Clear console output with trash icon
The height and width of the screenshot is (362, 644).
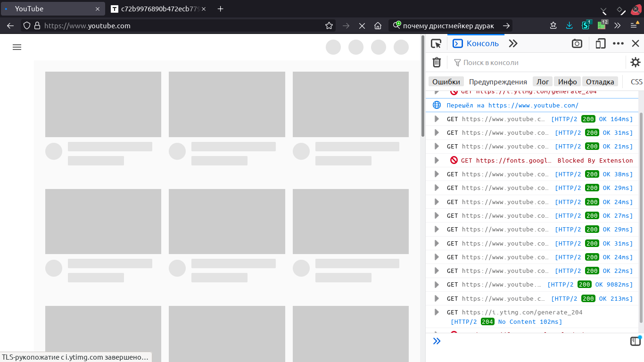coord(437,62)
